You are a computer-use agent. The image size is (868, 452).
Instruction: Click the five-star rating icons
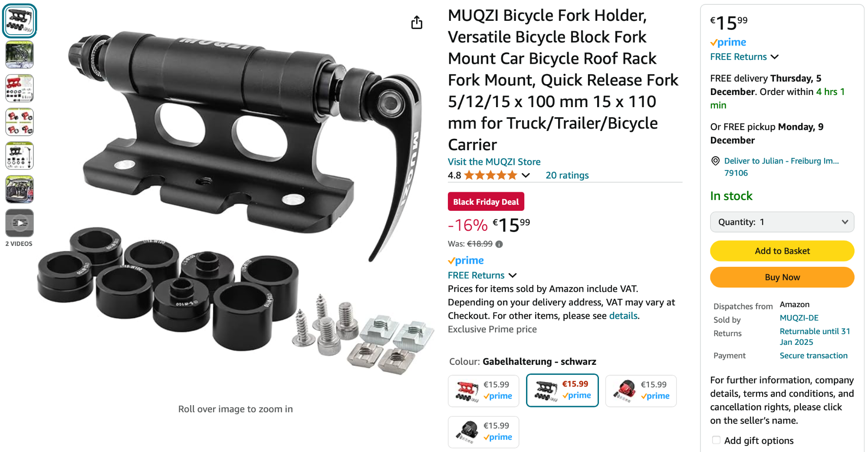click(490, 175)
